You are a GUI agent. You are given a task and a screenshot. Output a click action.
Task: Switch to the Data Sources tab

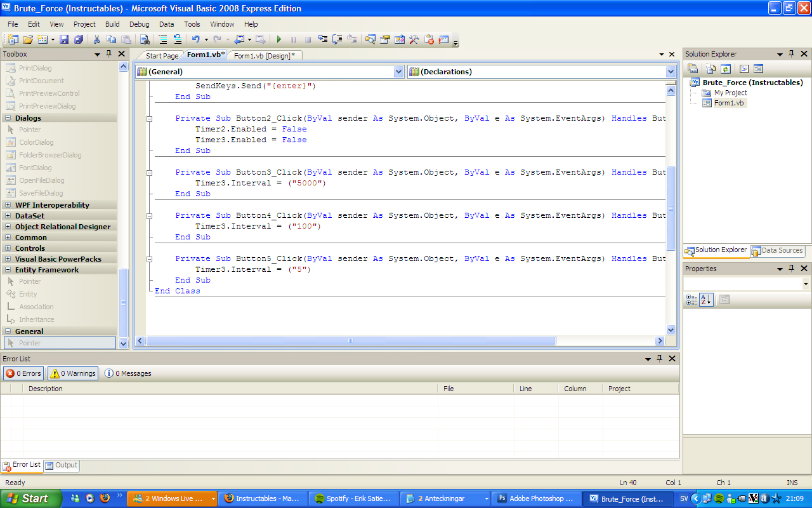pyautogui.click(x=777, y=251)
